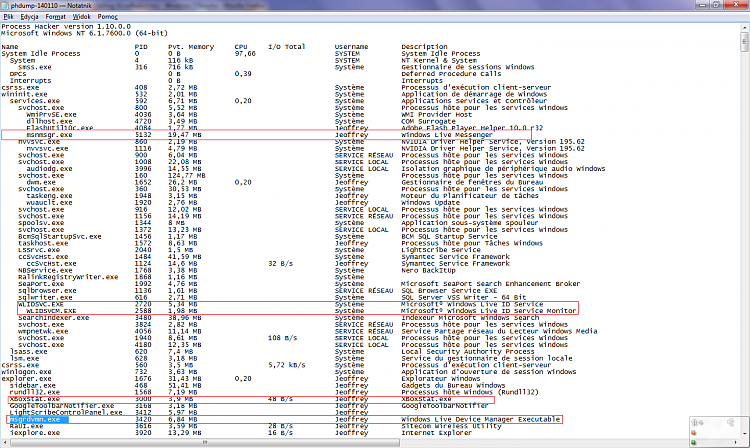Screen dimensions: 750x448
Task: Click the wininit.exe process name
Action: (x=24, y=94)
